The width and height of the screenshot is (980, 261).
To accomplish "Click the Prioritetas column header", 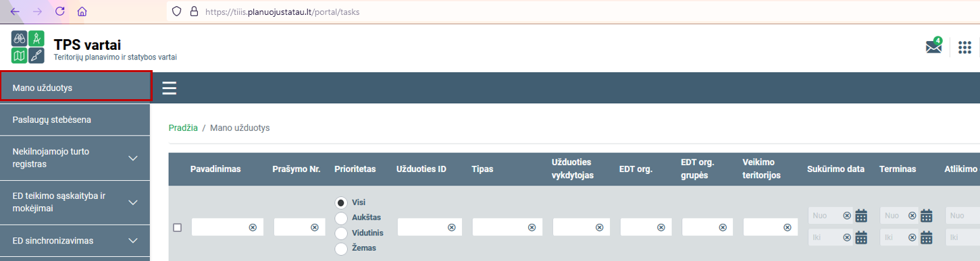I will [355, 169].
